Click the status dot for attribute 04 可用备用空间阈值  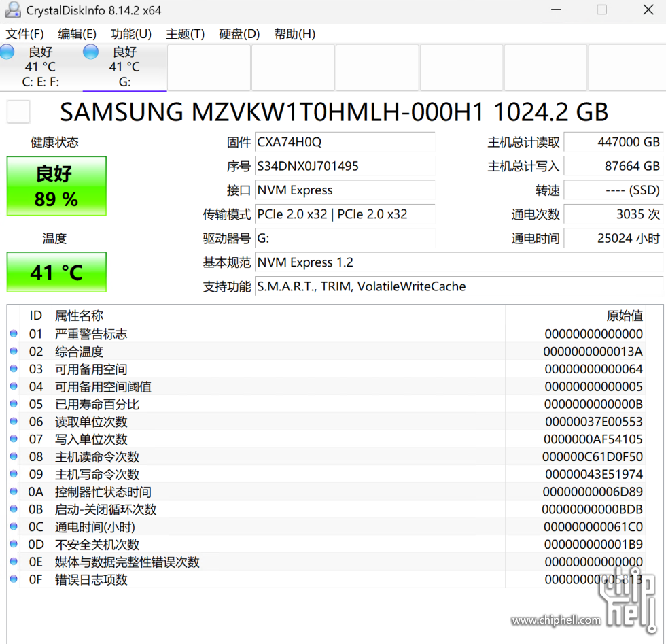(x=14, y=386)
